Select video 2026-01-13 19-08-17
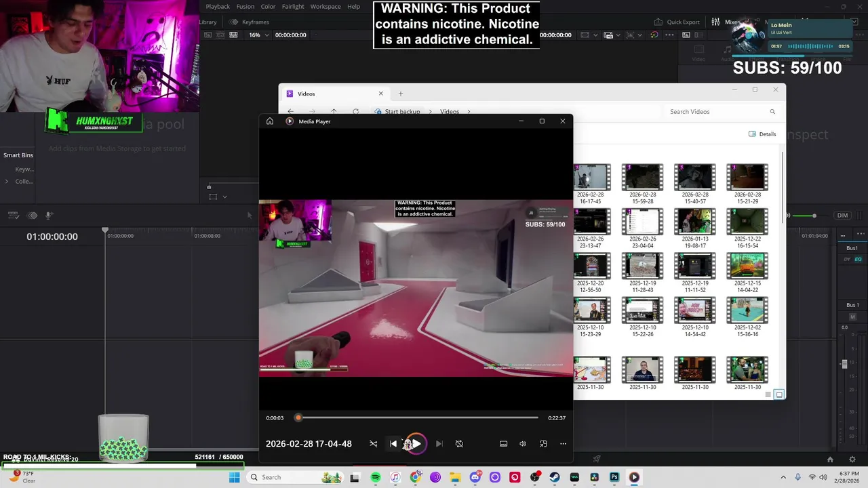The height and width of the screenshot is (488, 868). pyautogui.click(x=695, y=228)
